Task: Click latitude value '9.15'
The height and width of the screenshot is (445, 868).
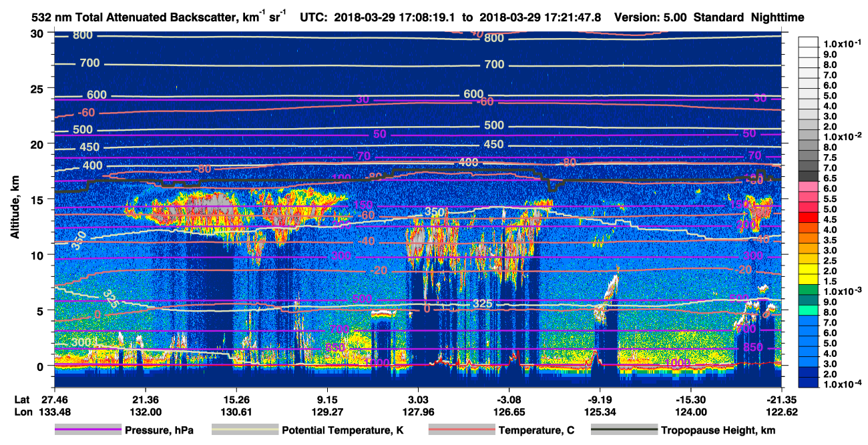Action: (327, 399)
